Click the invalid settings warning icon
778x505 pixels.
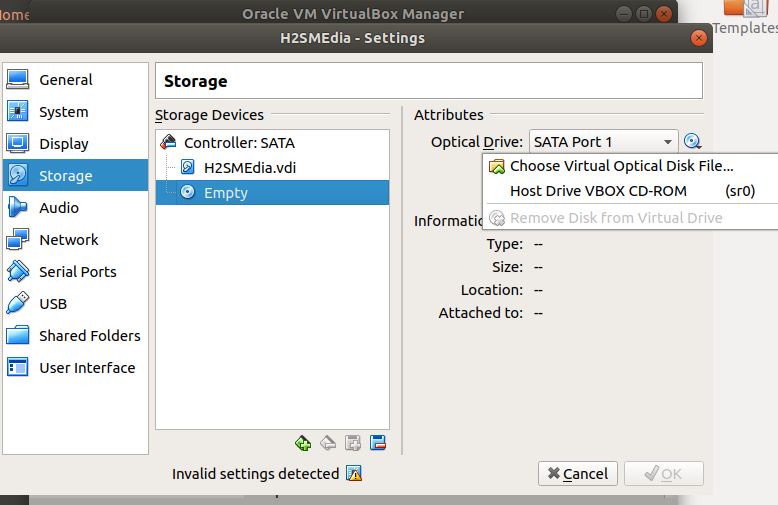click(x=354, y=474)
